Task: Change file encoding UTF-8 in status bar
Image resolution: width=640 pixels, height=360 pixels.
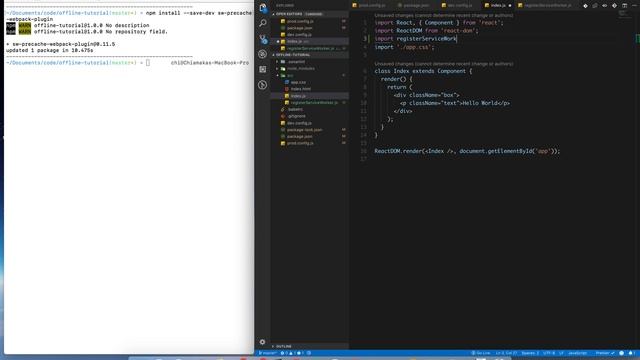Action: 549,353
